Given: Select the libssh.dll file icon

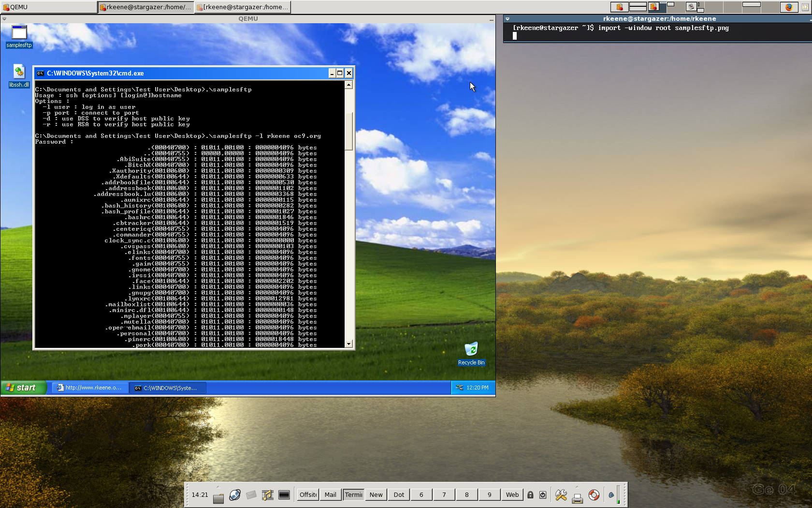Looking at the screenshot, I should point(19,72).
